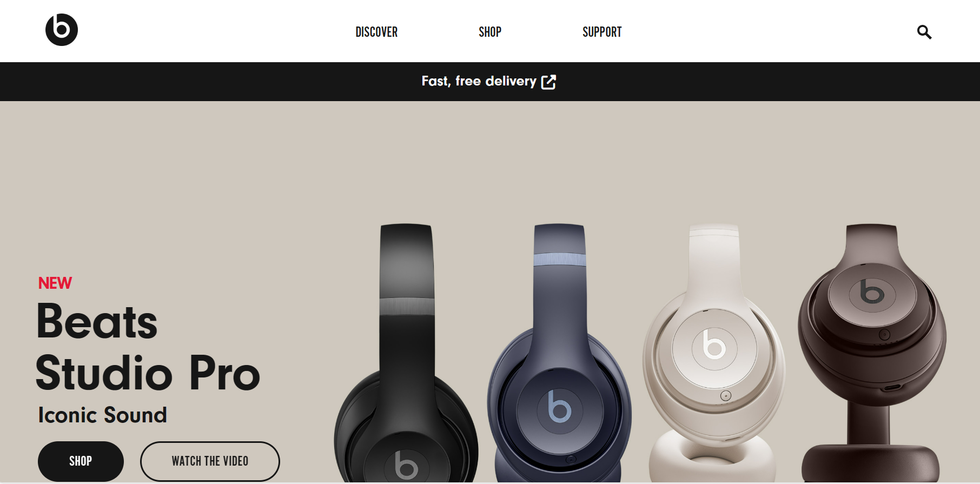Click the Beats logo in the header
The width and height of the screenshot is (980, 484).
click(62, 30)
